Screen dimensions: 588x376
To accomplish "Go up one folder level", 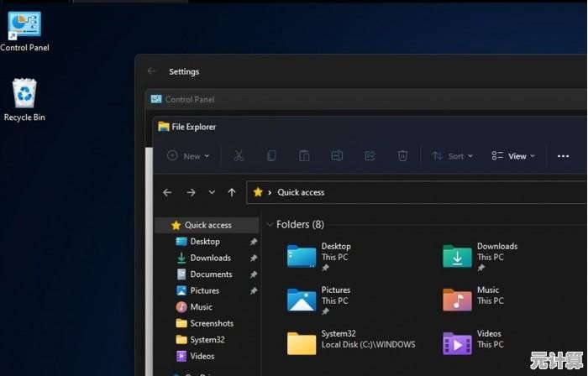I will point(232,192).
